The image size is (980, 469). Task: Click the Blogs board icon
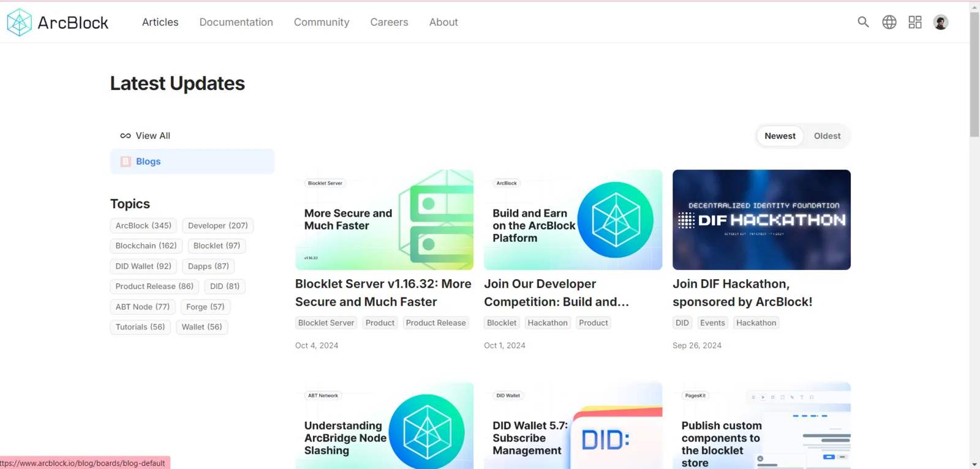click(126, 162)
